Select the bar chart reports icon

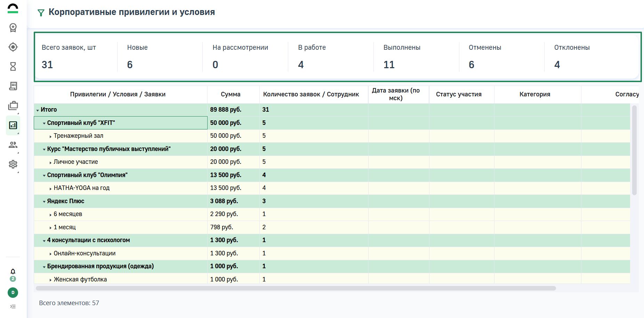coord(13,125)
